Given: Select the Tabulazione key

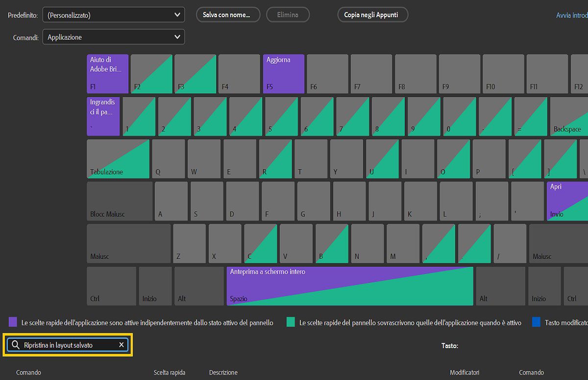Looking at the screenshot, I should [118, 159].
